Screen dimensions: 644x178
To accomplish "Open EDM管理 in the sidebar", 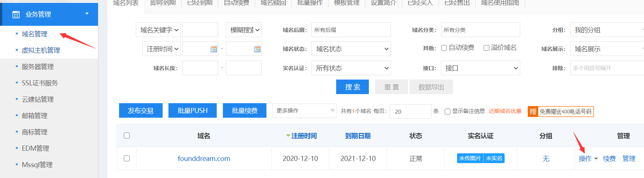I will (35, 148).
